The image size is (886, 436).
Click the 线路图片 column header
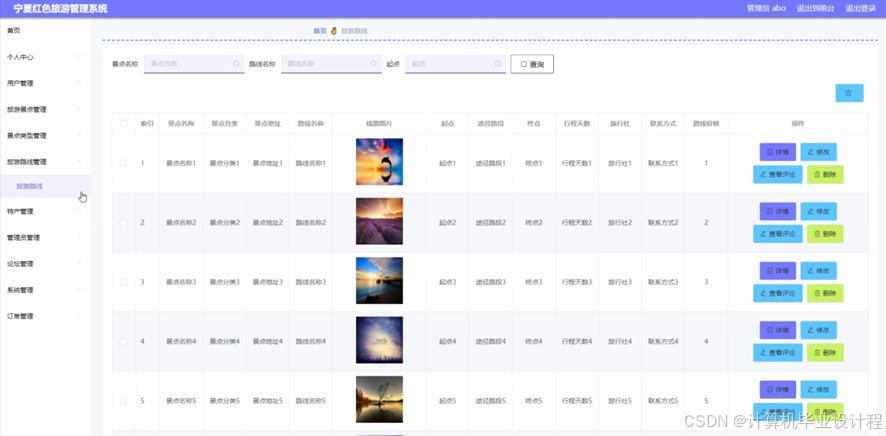[x=379, y=124]
